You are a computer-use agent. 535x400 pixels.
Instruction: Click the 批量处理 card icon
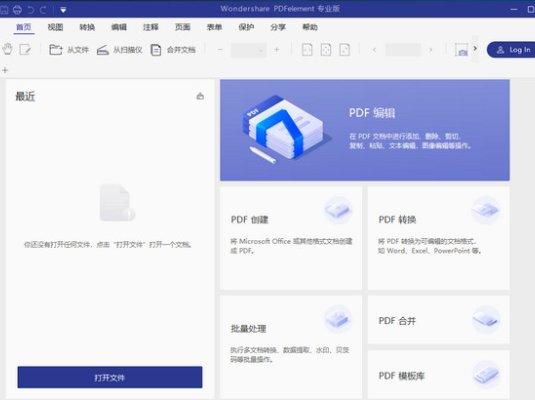pyautogui.click(x=338, y=319)
